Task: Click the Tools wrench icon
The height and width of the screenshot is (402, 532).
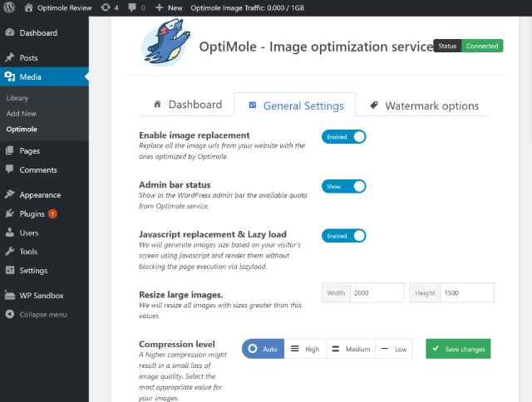Action: coord(10,251)
